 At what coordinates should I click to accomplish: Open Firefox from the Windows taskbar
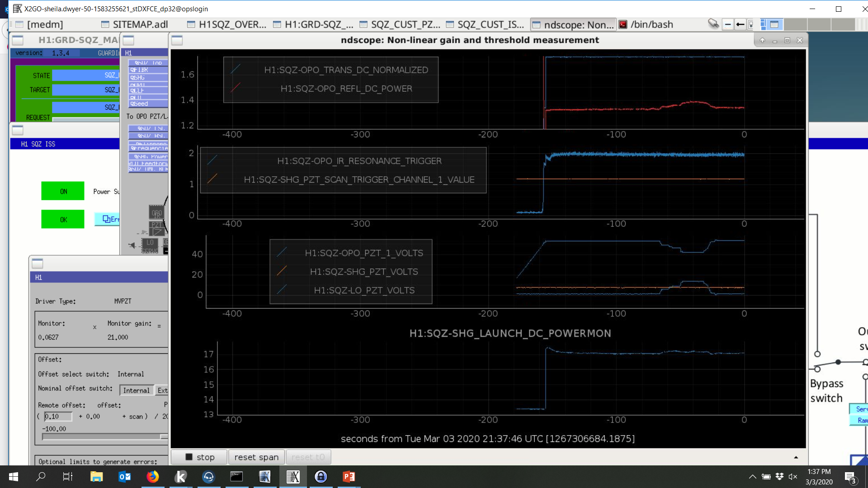(x=152, y=477)
